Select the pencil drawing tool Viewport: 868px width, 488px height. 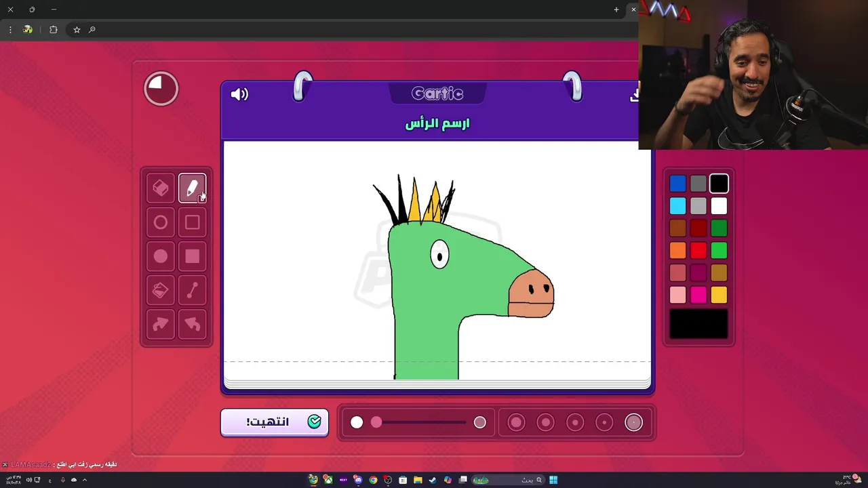click(x=193, y=188)
